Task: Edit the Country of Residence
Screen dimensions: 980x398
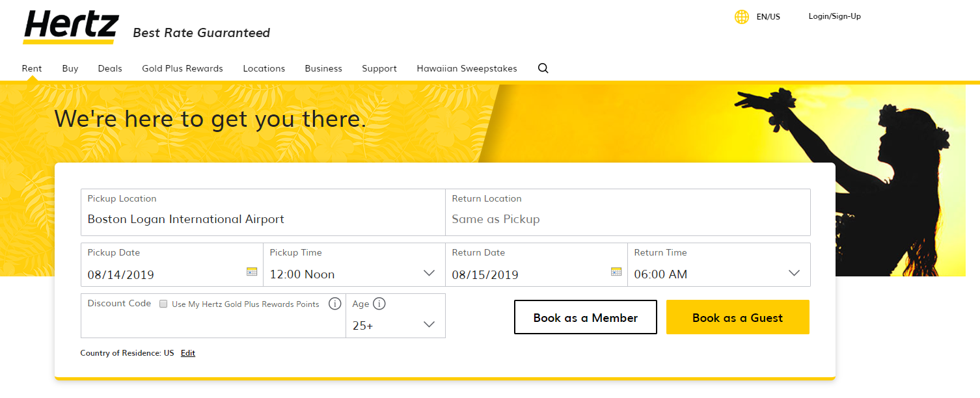Action: coord(188,353)
